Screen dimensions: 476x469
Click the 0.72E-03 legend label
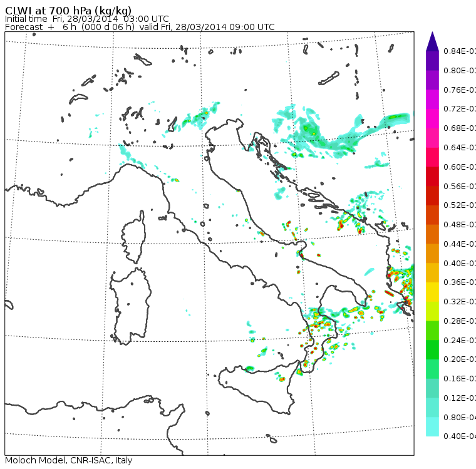tap(460, 109)
